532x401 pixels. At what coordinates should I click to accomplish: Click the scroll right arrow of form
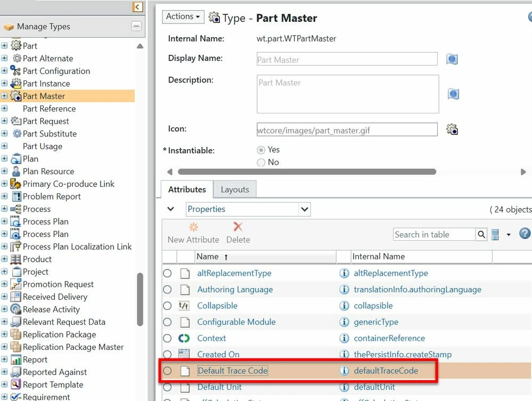coord(523,171)
